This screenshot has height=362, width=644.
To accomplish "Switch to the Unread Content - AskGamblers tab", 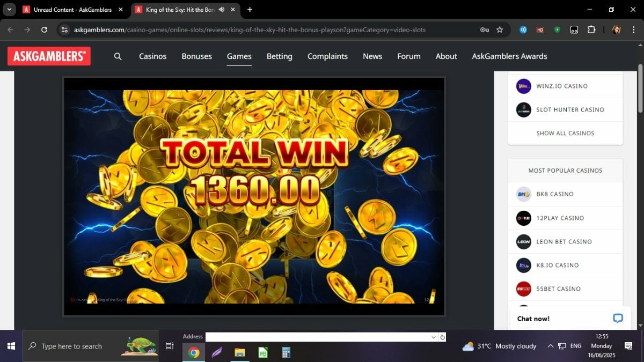I will [74, 10].
